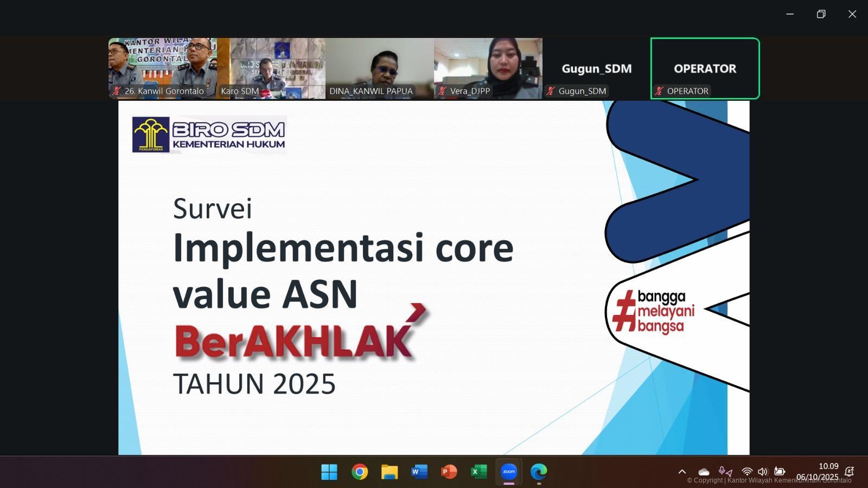Launch Microsoft Word from the taskbar
The height and width of the screenshot is (488, 868).
pyautogui.click(x=419, y=472)
